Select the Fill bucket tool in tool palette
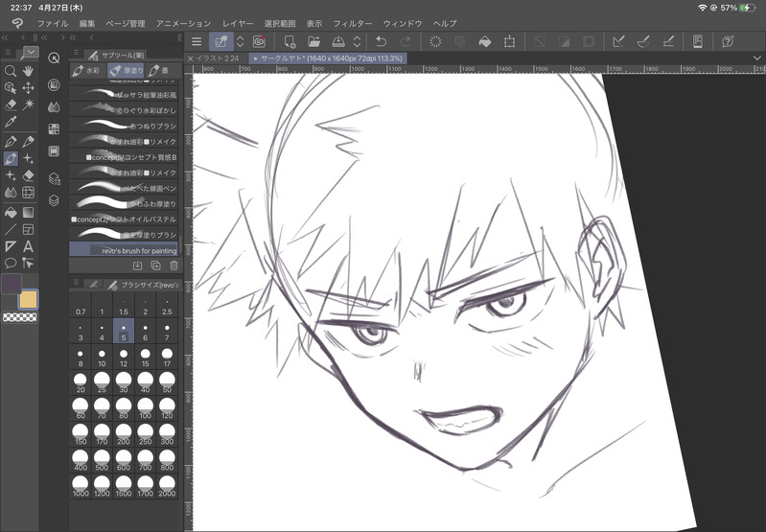This screenshot has width=766, height=532. pyautogui.click(x=11, y=213)
